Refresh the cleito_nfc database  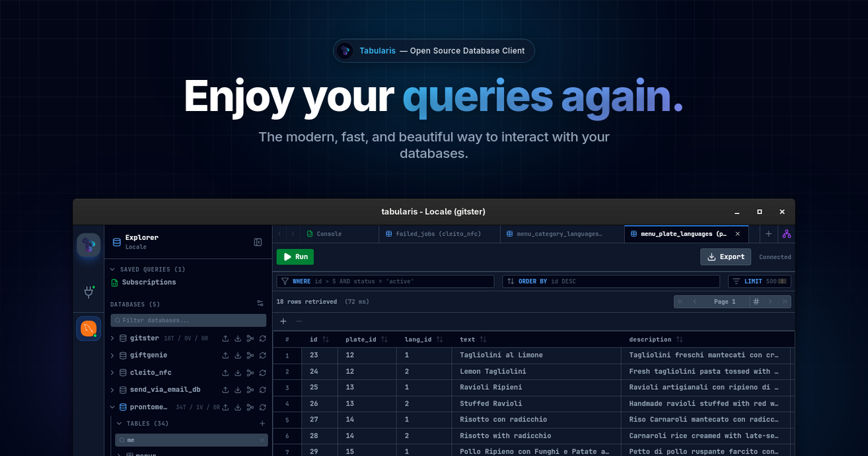point(263,373)
